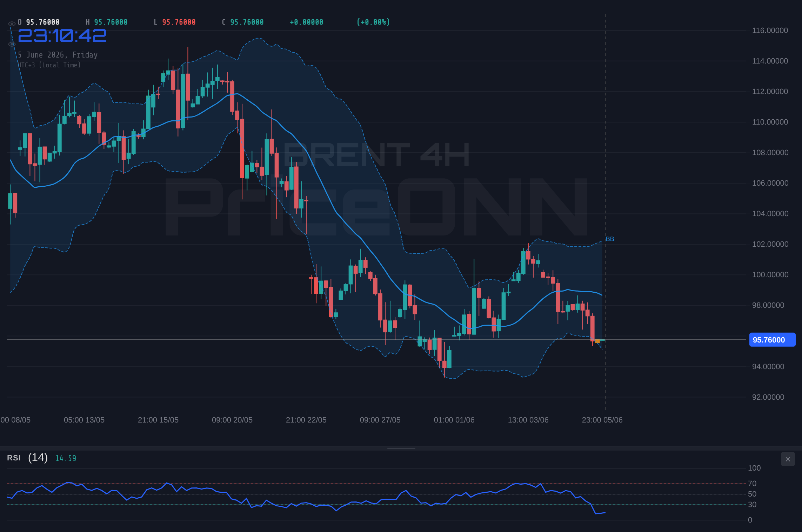Viewport: 802px width, 532px height.
Task: Click the 116.00000 price axis label
Action: 770,31
